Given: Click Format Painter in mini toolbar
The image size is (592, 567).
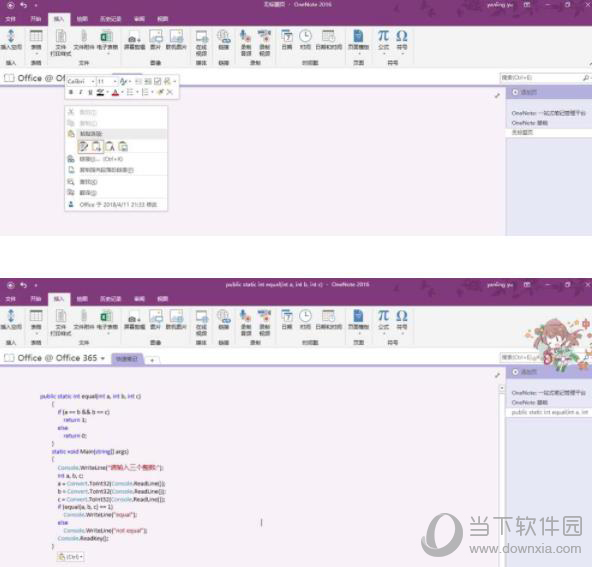Looking at the screenshot, I should tap(160, 92).
